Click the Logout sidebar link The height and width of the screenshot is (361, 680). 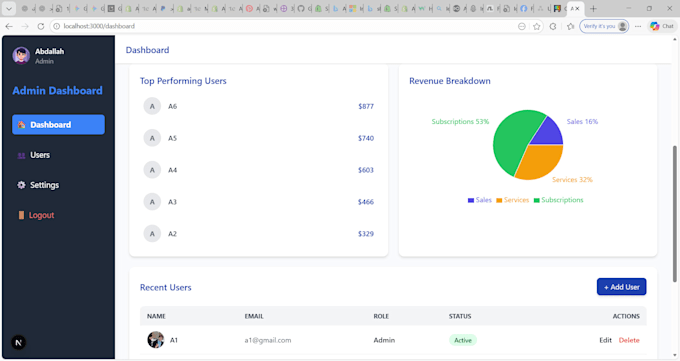(x=58, y=215)
